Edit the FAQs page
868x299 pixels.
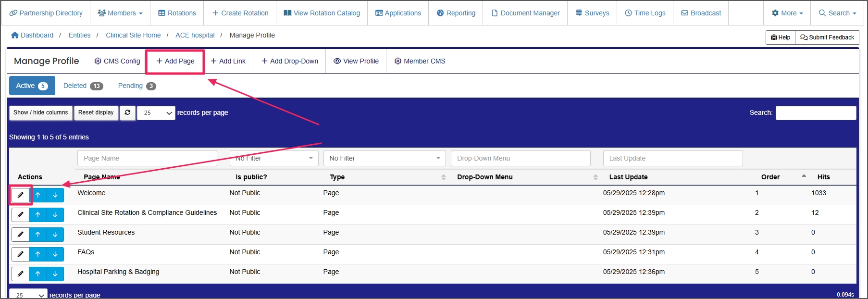coord(20,254)
